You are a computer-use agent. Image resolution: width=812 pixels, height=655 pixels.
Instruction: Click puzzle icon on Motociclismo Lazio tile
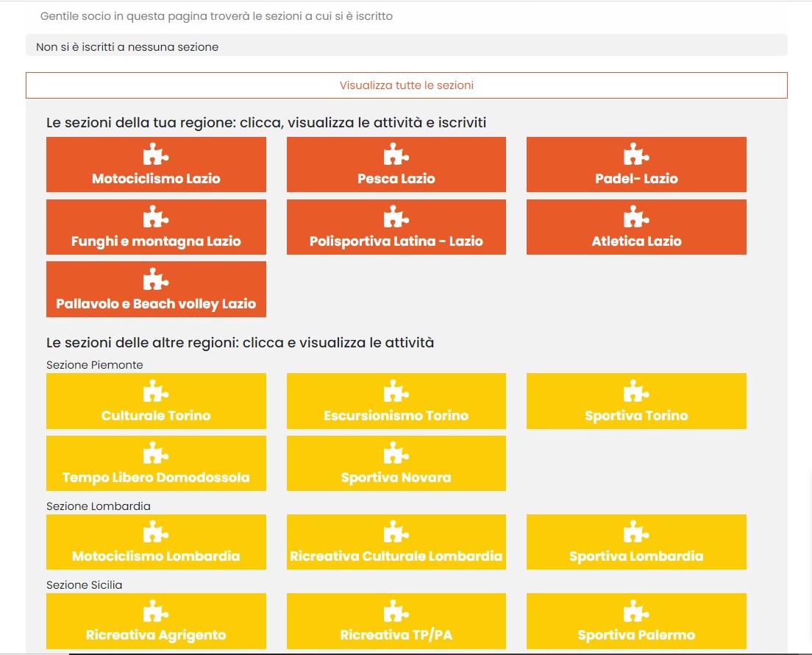(x=155, y=155)
